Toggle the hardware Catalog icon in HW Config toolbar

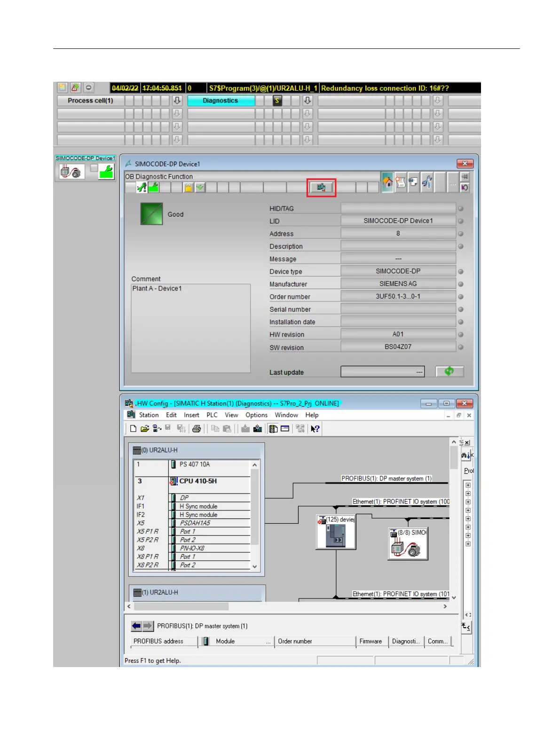[273, 429]
